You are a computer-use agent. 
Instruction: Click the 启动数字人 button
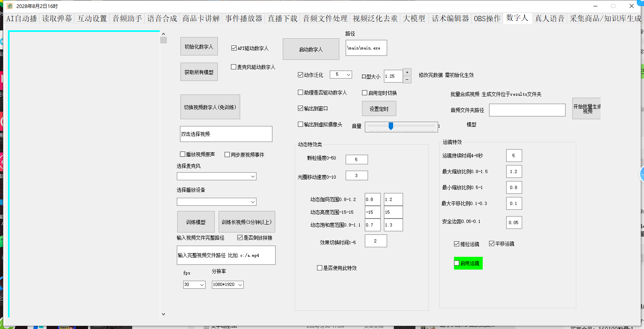[x=311, y=49]
